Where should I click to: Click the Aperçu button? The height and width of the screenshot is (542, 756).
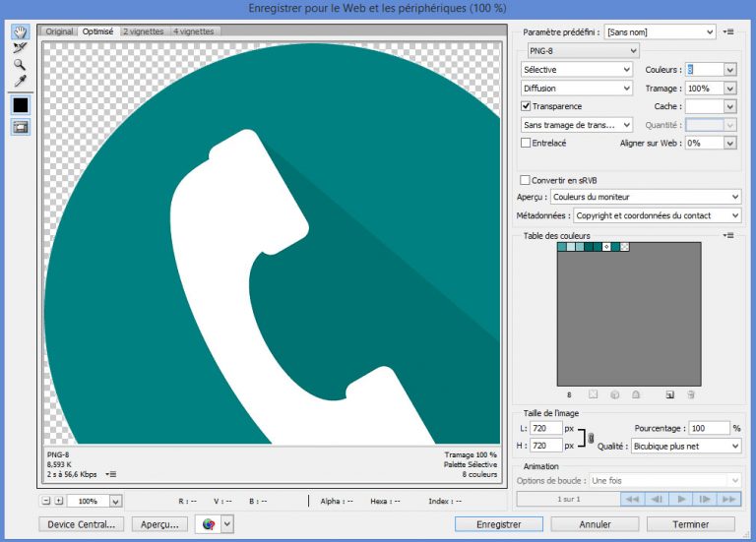[159, 524]
